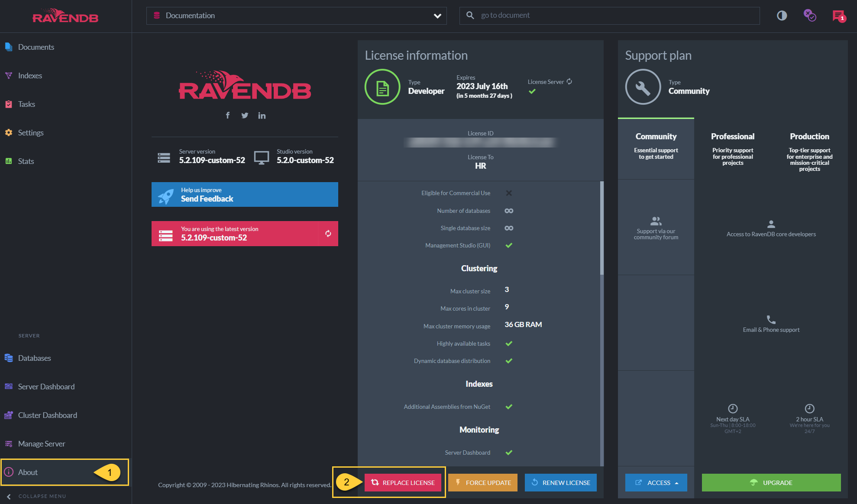This screenshot has height=504, width=857.
Task: Open RavenDB Twitter link icon
Action: (x=245, y=115)
